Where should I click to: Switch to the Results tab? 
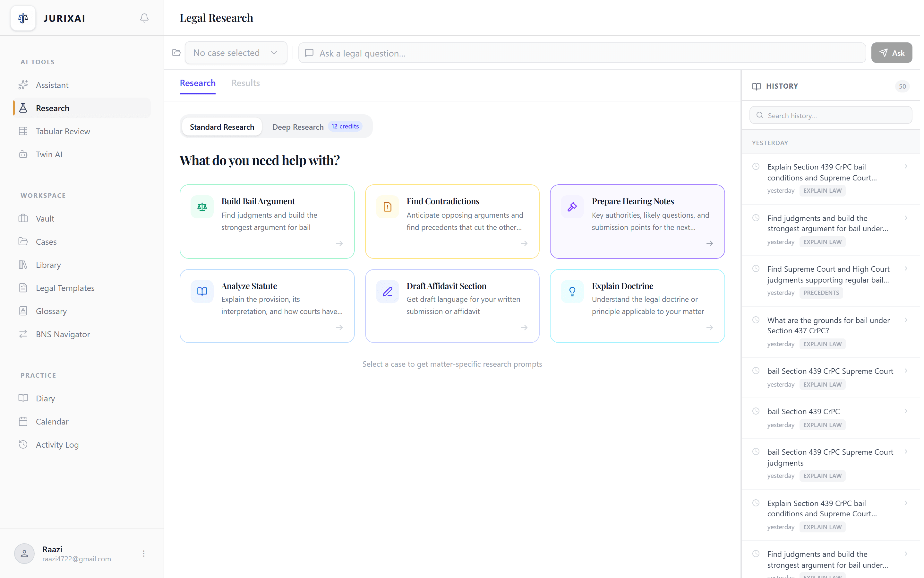(245, 83)
